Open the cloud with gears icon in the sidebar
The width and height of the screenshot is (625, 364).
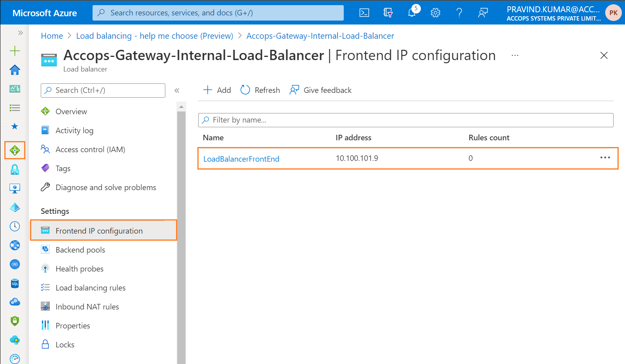click(x=15, y=302)
